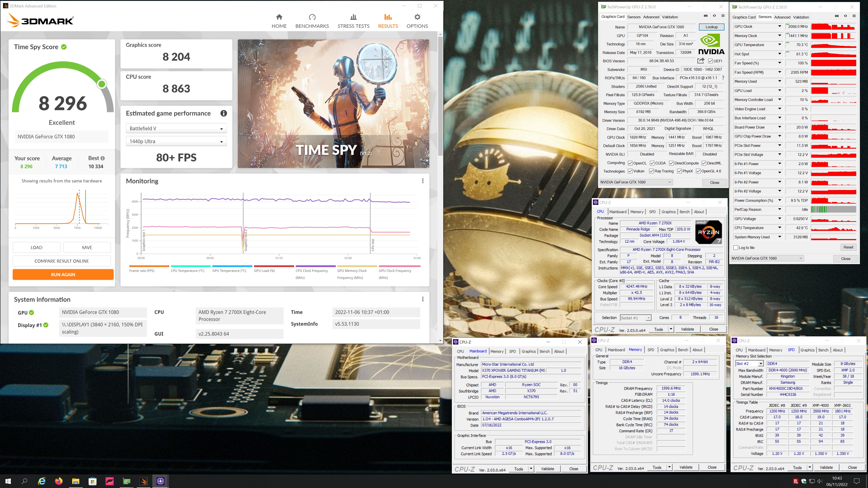868x488 pixels.
Task: Enable Log to file checkbox
Action: click(x=736, y=248)
